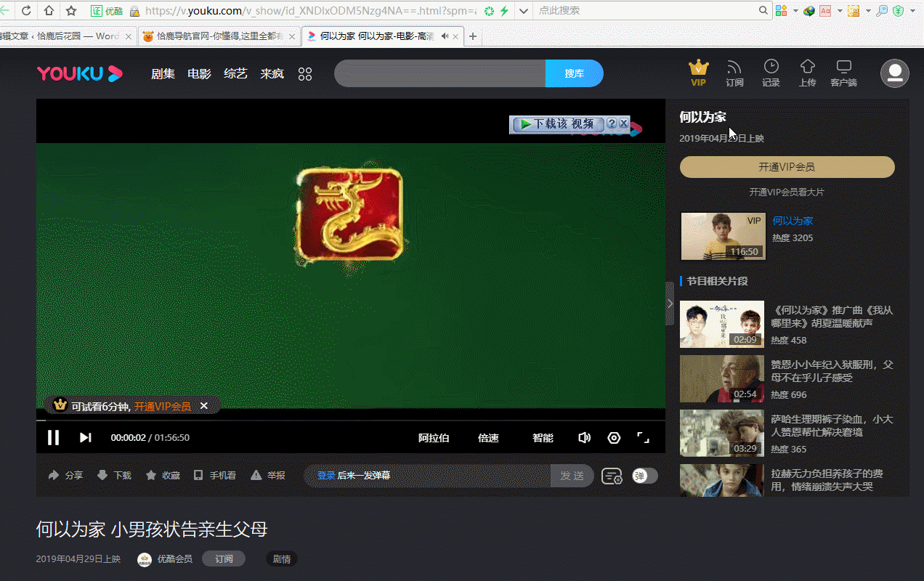Open a new browser tab

tap(473, 36)
